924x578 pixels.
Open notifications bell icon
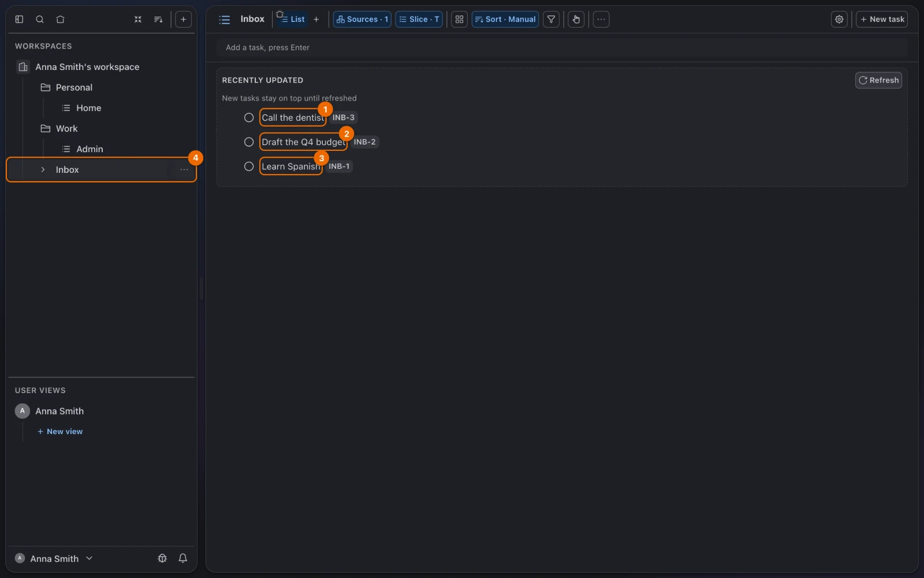[x=182, y=558]
